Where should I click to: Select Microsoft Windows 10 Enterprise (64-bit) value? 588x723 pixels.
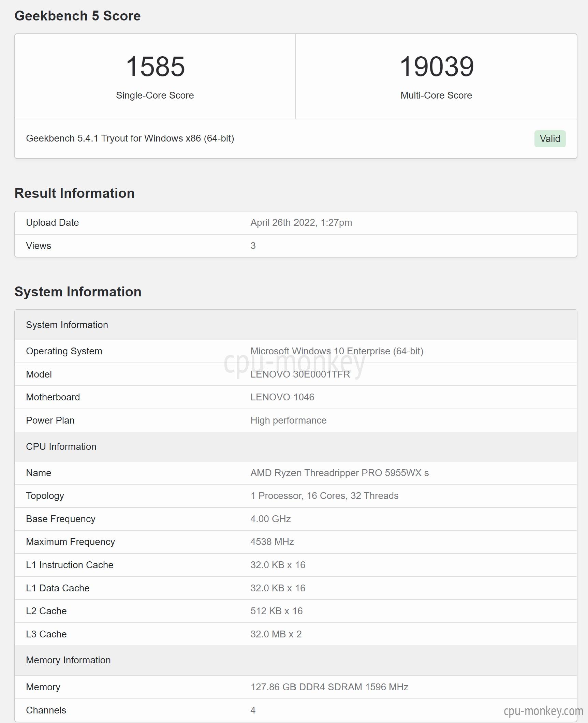337,351
